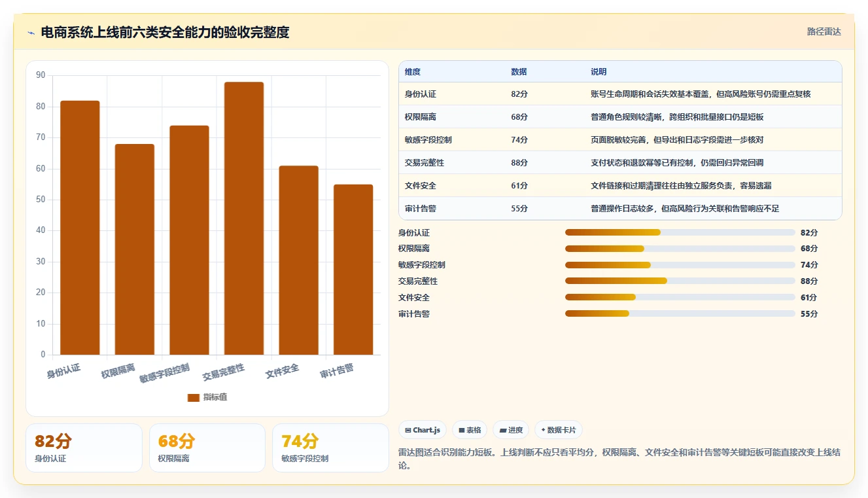
Task: Select the 进度 tag chip
Action: (x=511, y=430)
